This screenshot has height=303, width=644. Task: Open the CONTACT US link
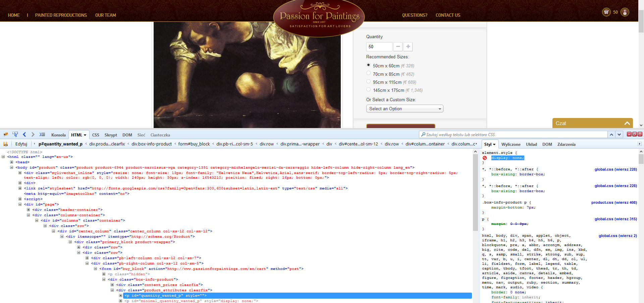[x=448, y=15]
